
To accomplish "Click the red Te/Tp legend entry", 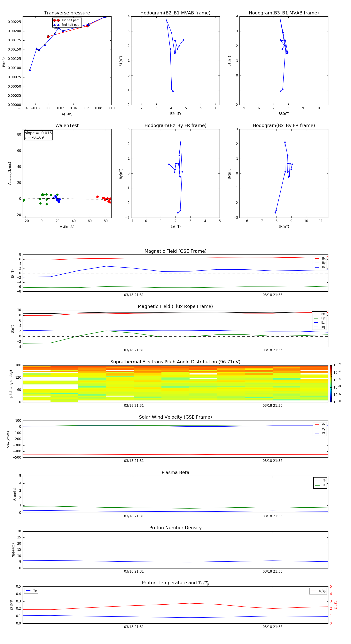I will (318, 591).
